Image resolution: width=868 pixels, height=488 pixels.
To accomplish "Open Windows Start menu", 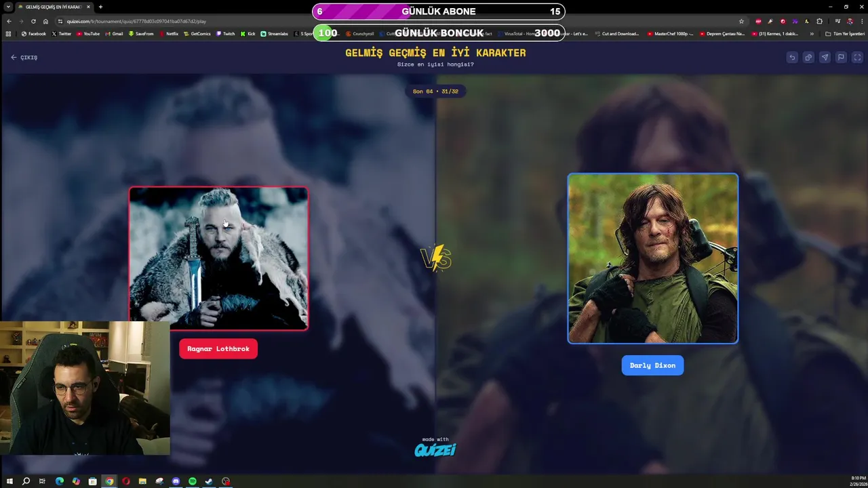I will [9, 481].
